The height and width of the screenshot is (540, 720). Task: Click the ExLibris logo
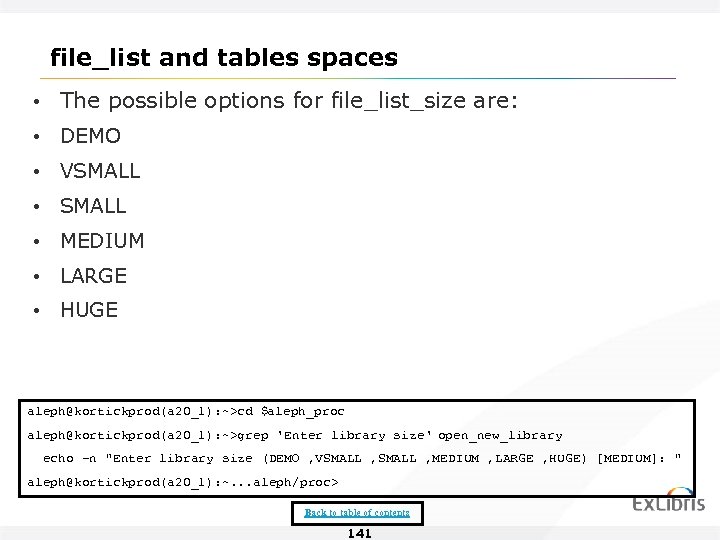pos(668,503)
